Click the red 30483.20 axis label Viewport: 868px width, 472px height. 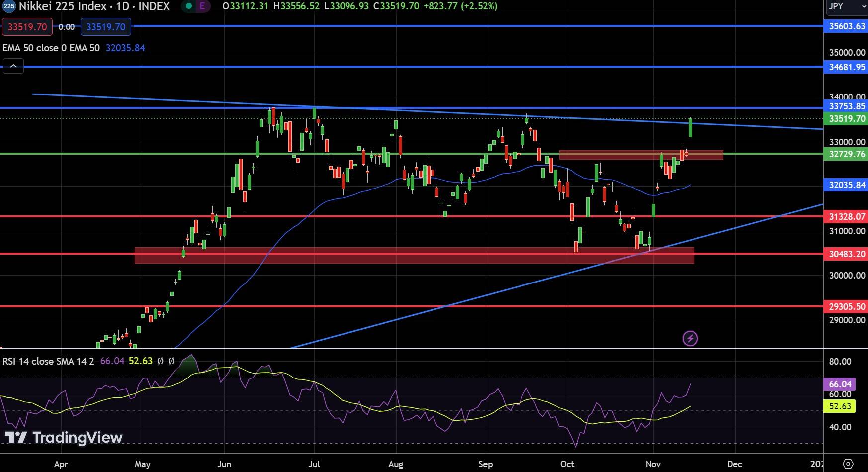coord(846,254)
